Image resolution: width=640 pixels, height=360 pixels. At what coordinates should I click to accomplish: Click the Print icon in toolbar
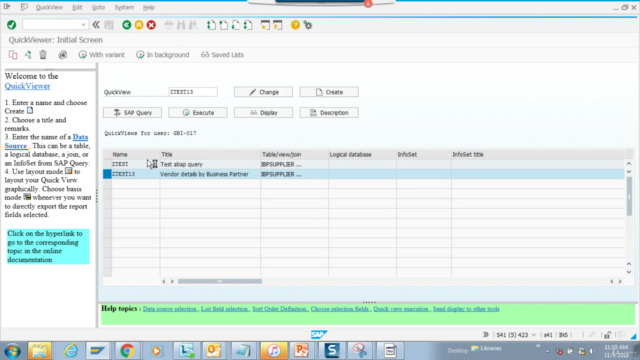169,25
